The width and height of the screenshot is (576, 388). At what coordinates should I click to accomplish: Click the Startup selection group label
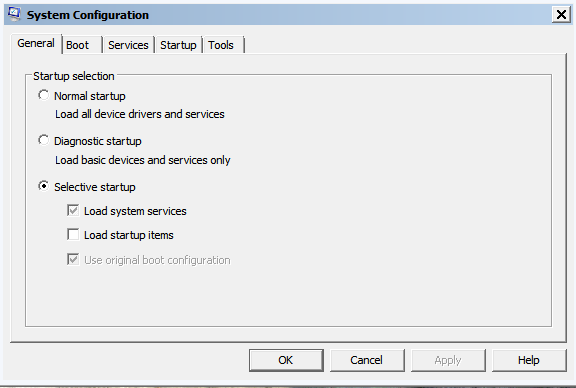point(74,76)
